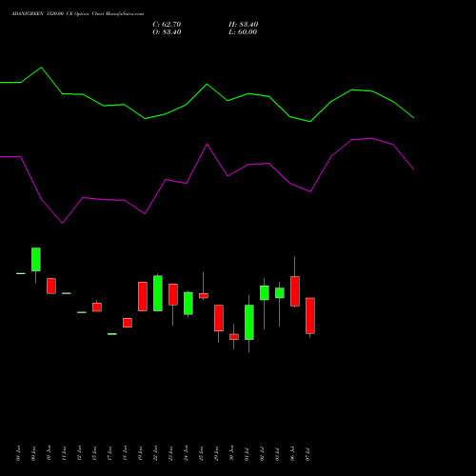Click the green candle for 03 Jul
476x476 pixels.
pyautogui.click(x=280, y=293)
